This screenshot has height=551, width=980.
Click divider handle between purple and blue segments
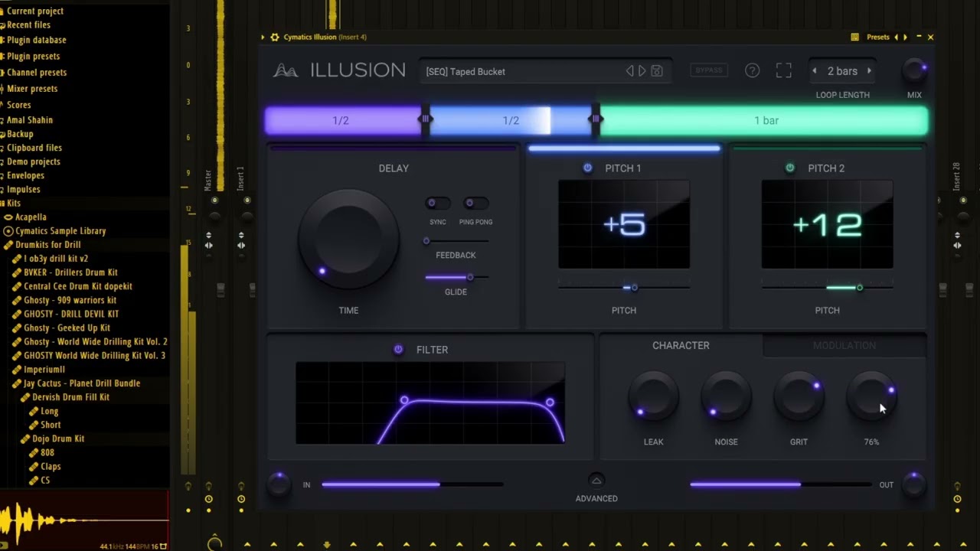click(425, 119)
